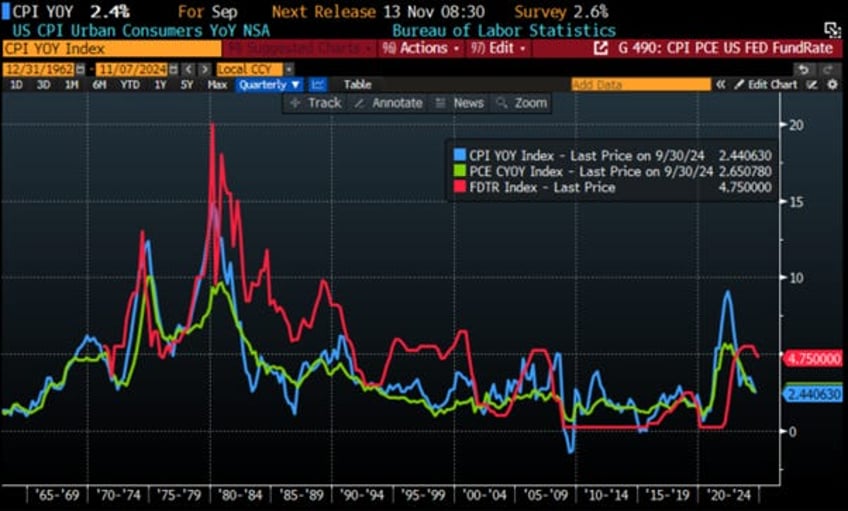848x511 pixels.
Task: Click the chart annotate pencil-box icon beside Edit Chart
Action: point(812,84)
